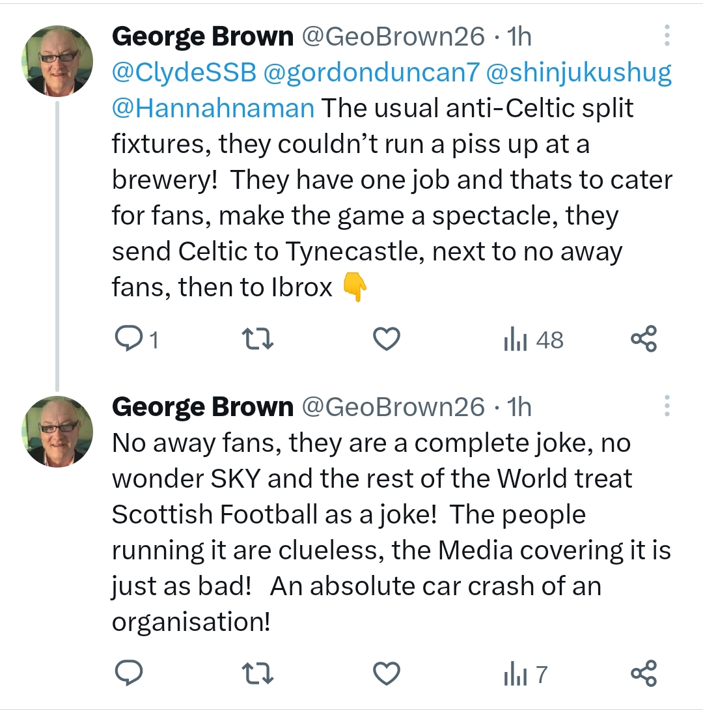Open George Brown's avatar on second tweet

point(57,432)
